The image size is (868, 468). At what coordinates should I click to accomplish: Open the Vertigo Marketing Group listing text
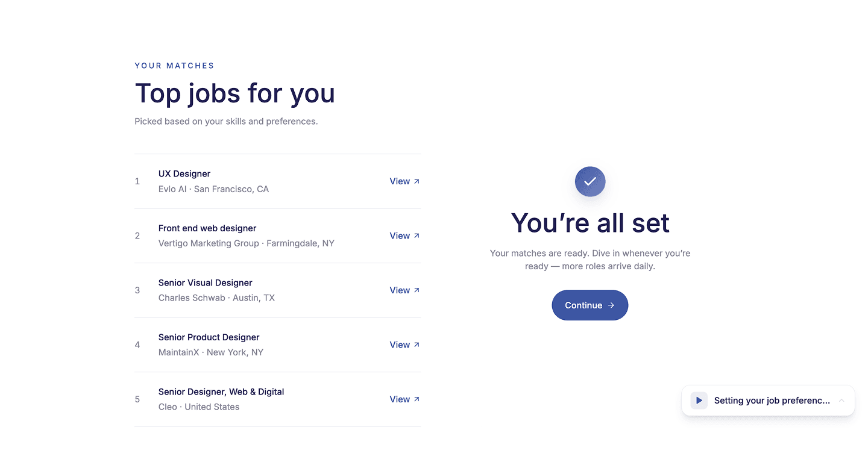point(246,243)
